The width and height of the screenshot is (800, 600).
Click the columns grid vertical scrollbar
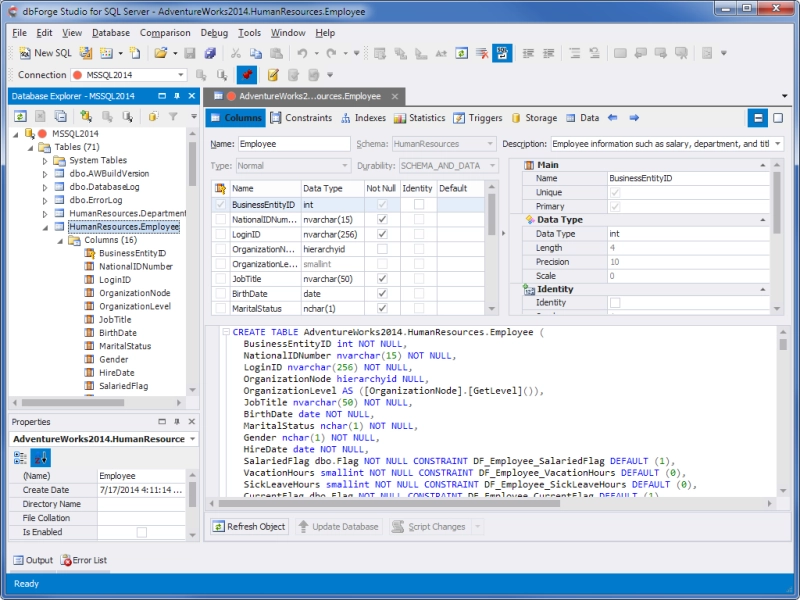[x=491, y=214]
